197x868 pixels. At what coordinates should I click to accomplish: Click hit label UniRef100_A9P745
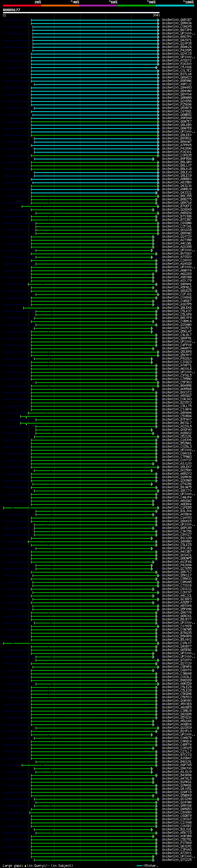pos(177,765)
